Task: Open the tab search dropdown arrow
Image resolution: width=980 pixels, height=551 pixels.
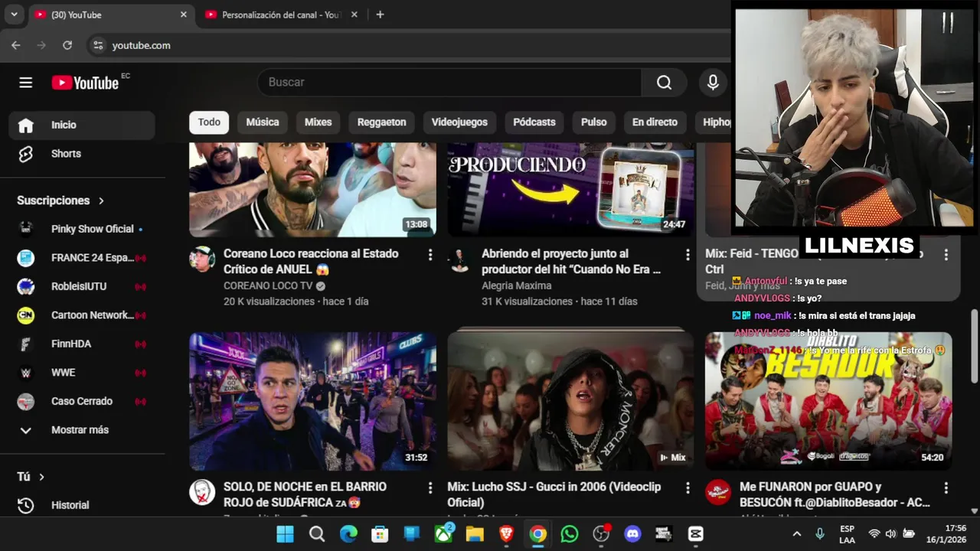Action: click(14, 15)
